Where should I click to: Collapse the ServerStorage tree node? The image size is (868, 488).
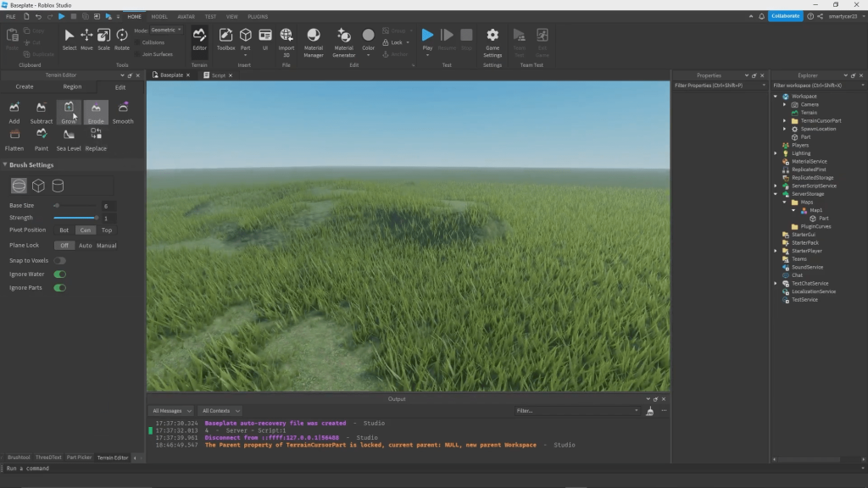[776, 194]
